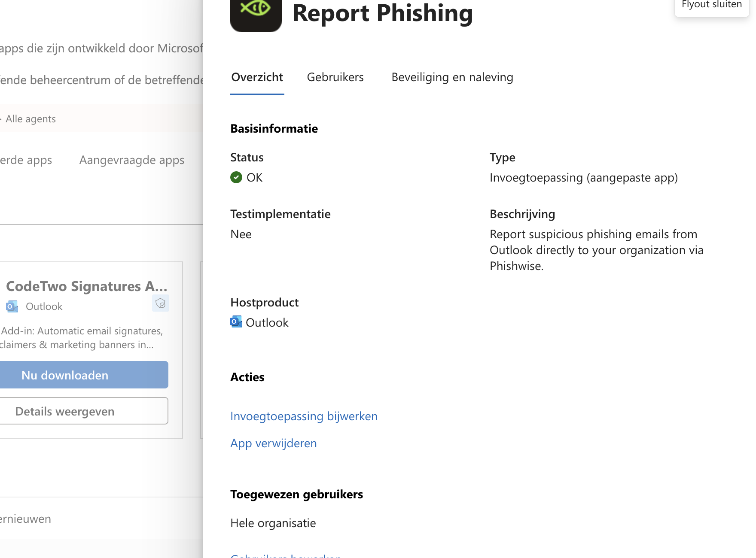
Task: Click the App verwijderen link
Action: point(274,443)
